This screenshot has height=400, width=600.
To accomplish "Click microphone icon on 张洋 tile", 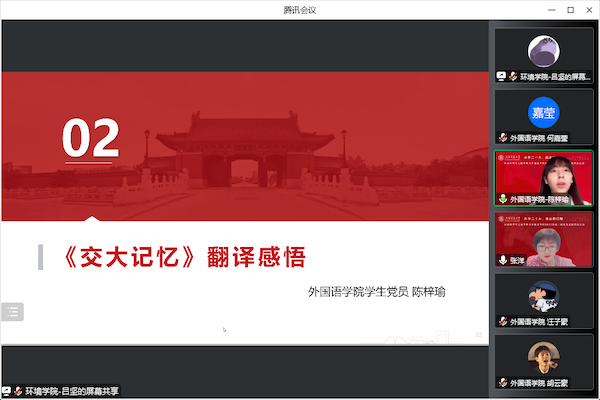I will (502, 260).
